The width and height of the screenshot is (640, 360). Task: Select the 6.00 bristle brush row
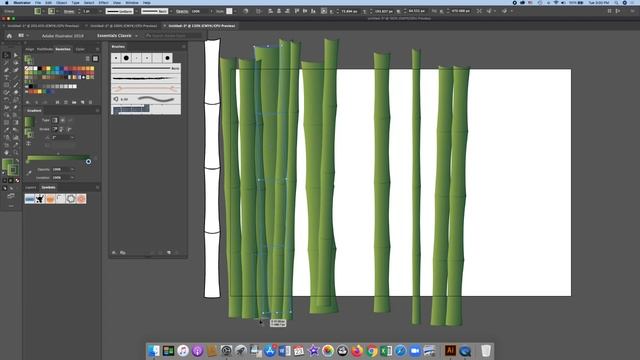pyautogui.click(x=146, y=99)
